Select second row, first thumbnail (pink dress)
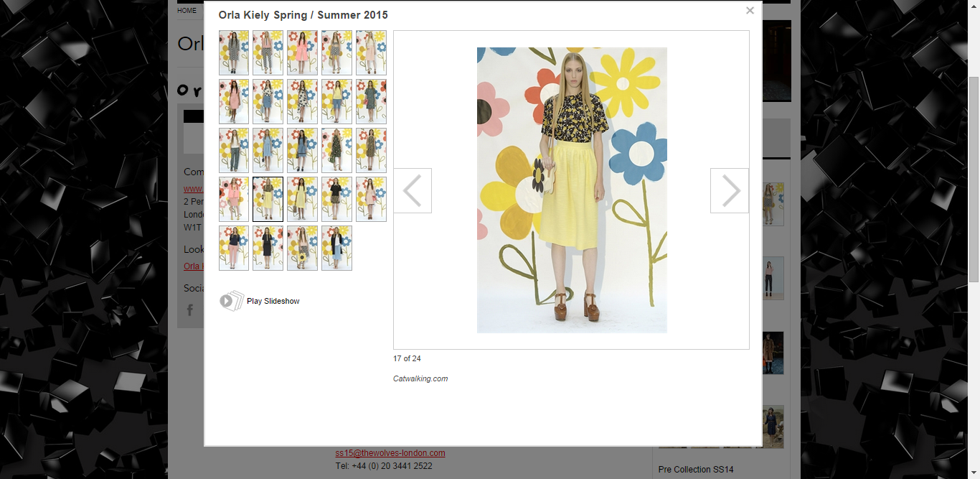The width and height of the screenshot is (980, 479). [234, 101]
